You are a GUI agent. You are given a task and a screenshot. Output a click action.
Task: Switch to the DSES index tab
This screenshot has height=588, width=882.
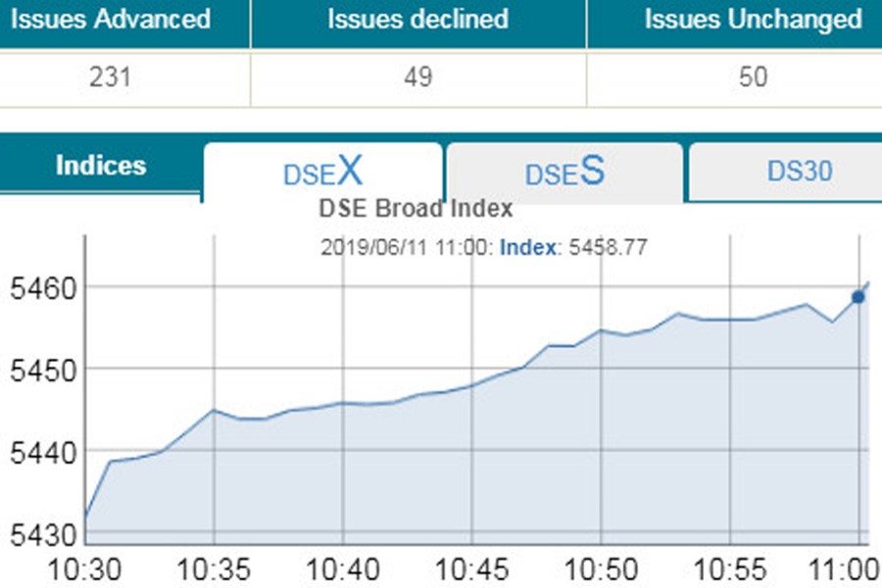coord(563,172)
